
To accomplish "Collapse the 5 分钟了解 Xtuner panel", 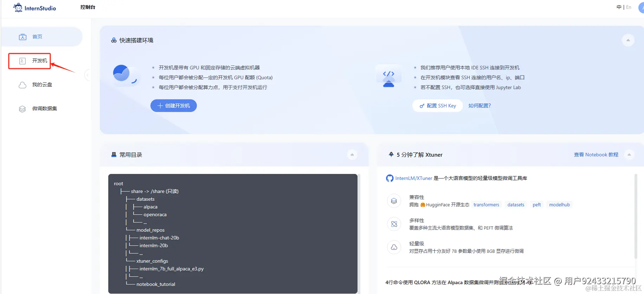I will 629,155.
